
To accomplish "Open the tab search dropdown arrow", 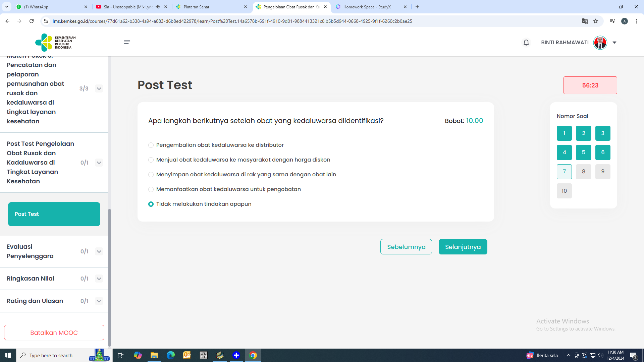I will pyautogui.click(x=7, y=7).
